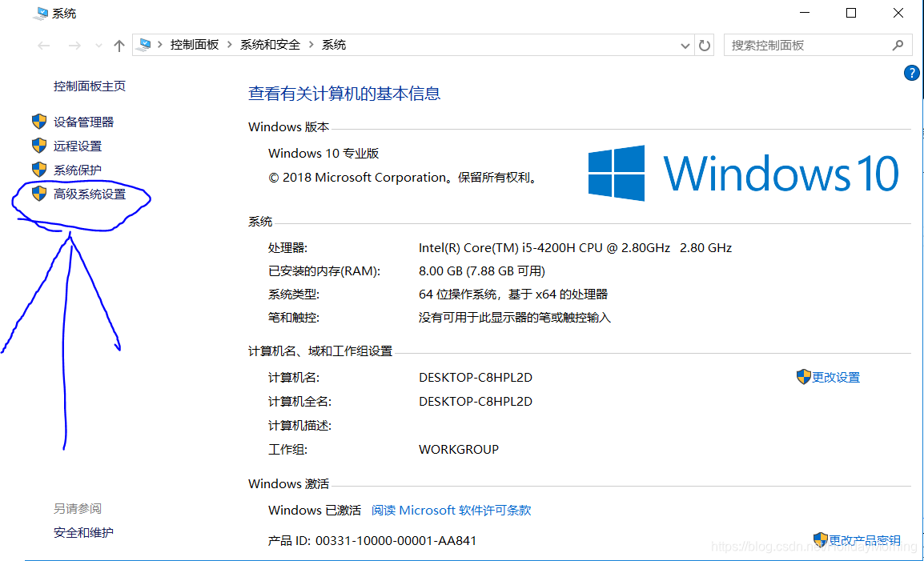
Task: Select the 64 位操作系统 system type value
Action: click(513, 294)
